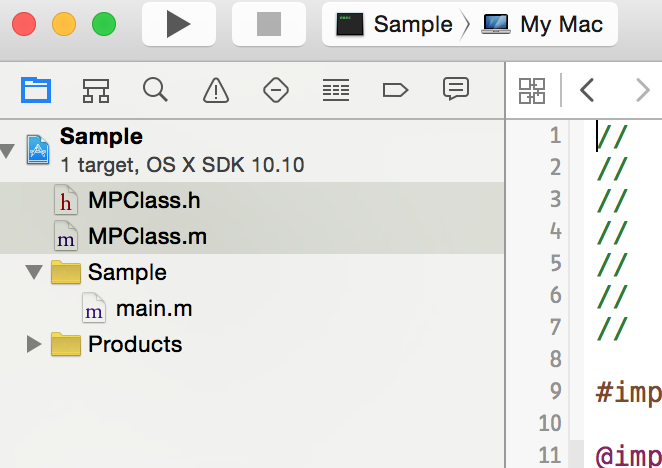Collapse the Sample project root

[x=8, y=150]
